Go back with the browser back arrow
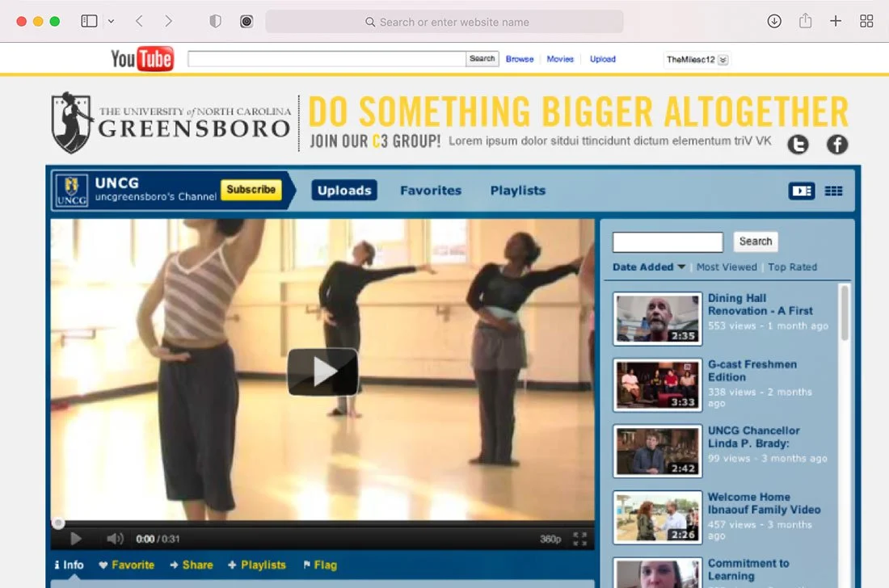This screenshot has width=889, height=588. (139, 22)
